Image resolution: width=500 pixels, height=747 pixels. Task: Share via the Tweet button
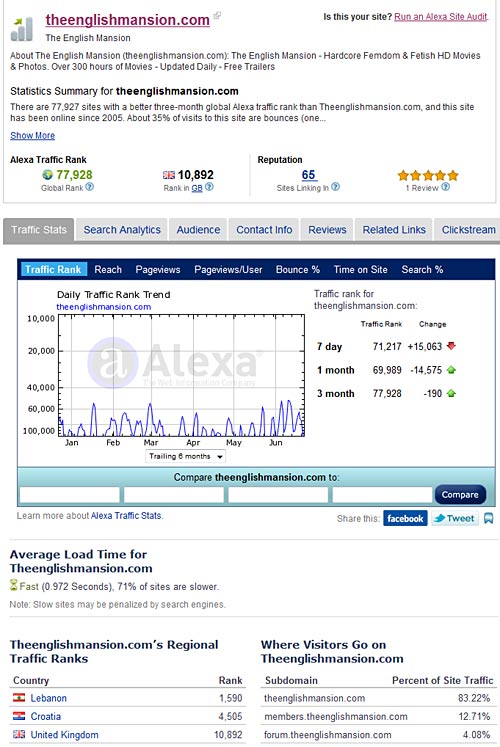click(455, 518)
